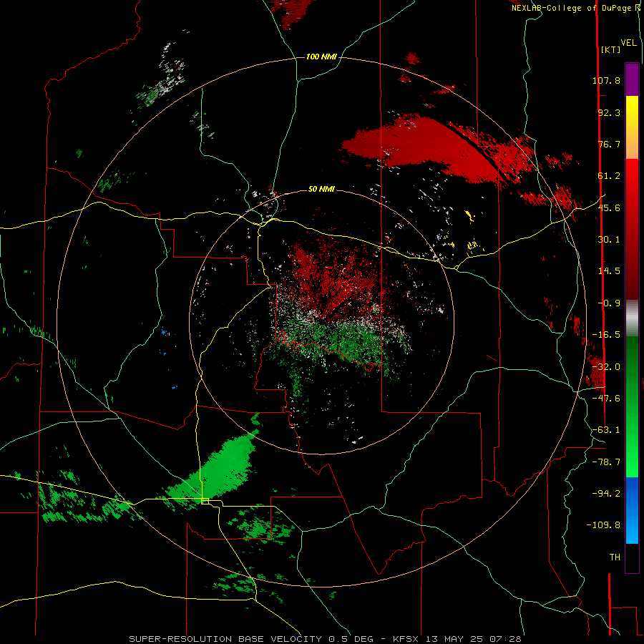Select the -63.1 legend value
644x644 pixels.
(606, 430)
